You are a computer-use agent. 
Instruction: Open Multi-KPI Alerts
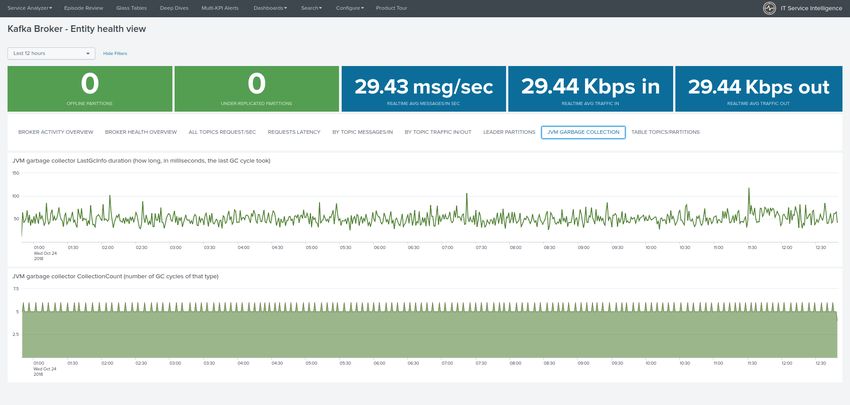220,8
